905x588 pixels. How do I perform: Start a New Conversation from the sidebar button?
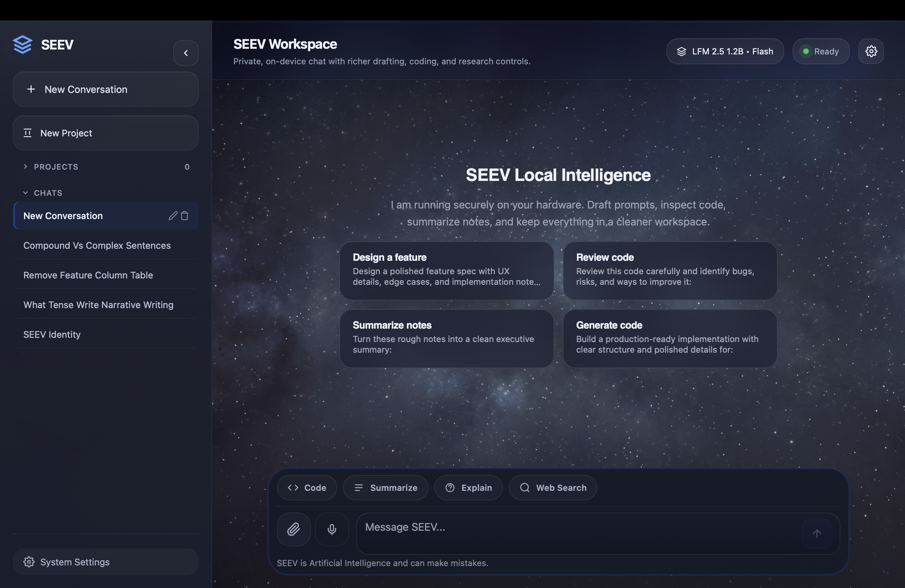tap(106, 89)
